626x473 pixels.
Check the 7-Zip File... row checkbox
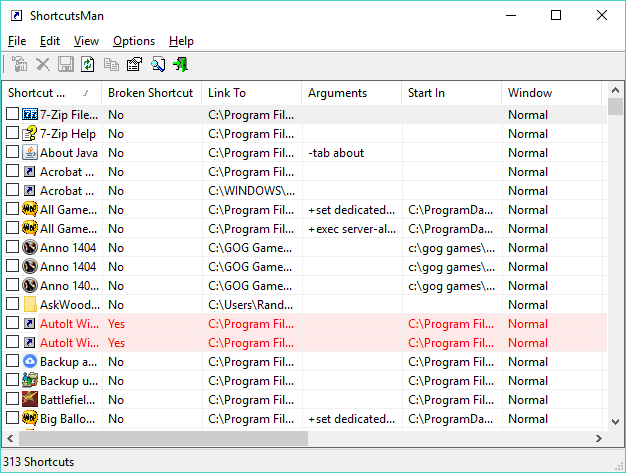coord(12,113)
